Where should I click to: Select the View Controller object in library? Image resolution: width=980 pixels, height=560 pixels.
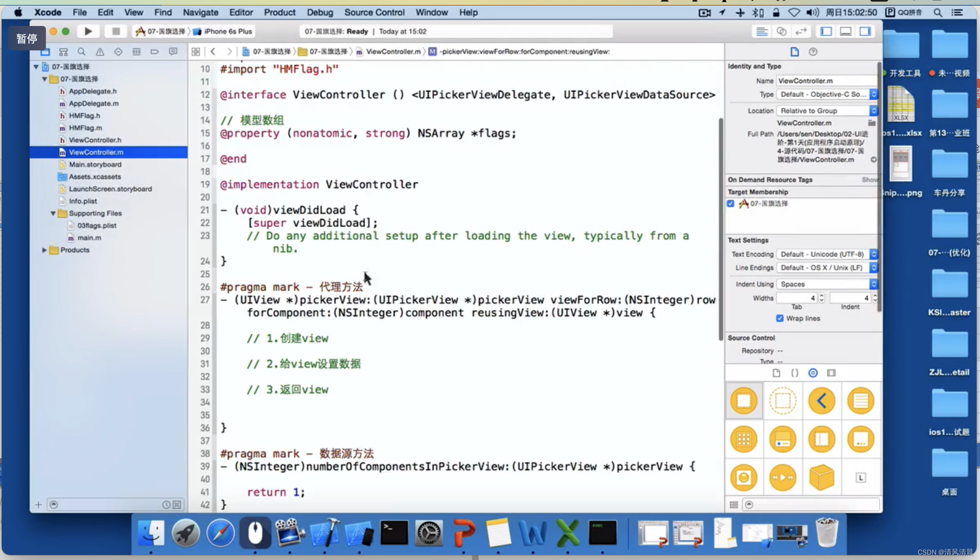[x=744, y=401]
